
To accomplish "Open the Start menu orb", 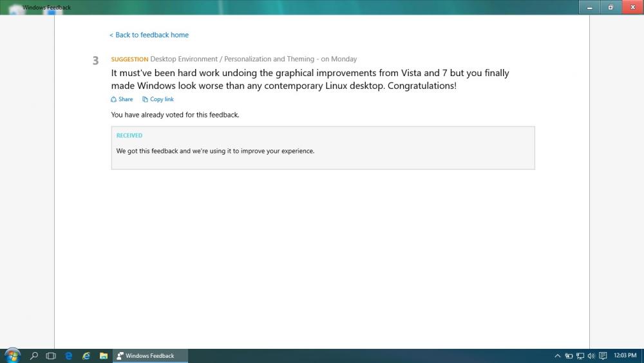I will (x=12, y=355).
